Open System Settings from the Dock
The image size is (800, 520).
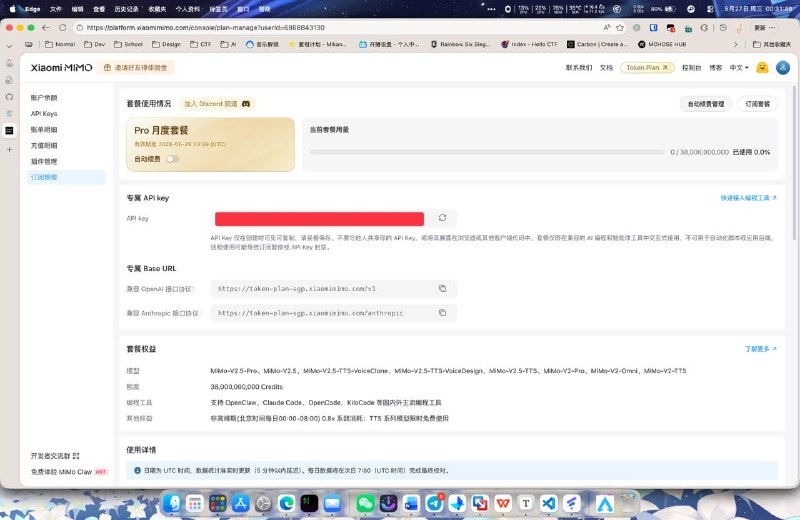pyautogui.click(x=263, y=504)
